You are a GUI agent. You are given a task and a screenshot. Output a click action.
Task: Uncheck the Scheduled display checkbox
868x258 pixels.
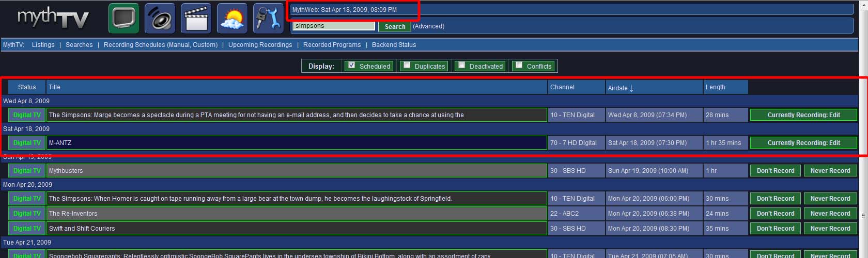click(352, 65)
